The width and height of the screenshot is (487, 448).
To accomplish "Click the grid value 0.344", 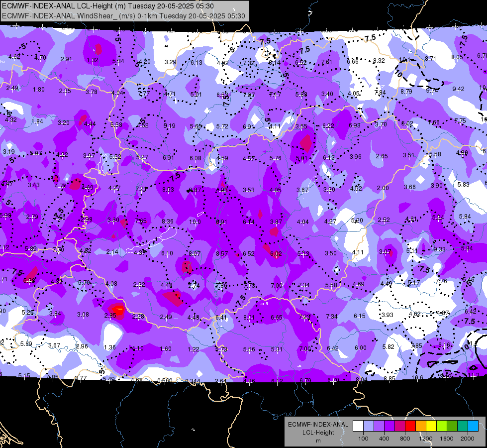I will [193, 381].
